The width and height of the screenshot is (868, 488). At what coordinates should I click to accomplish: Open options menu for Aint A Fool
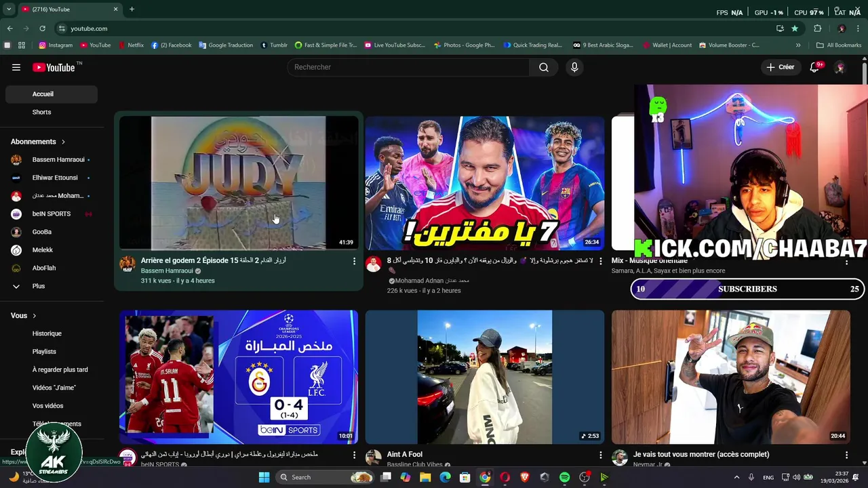click(x=600, y=455)
